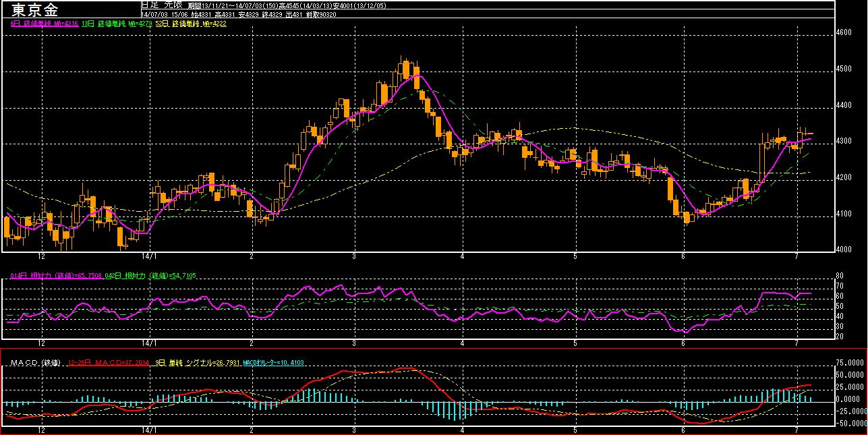
Task: Click the 5 month label under price chart
Action: [x=575, y=256]
